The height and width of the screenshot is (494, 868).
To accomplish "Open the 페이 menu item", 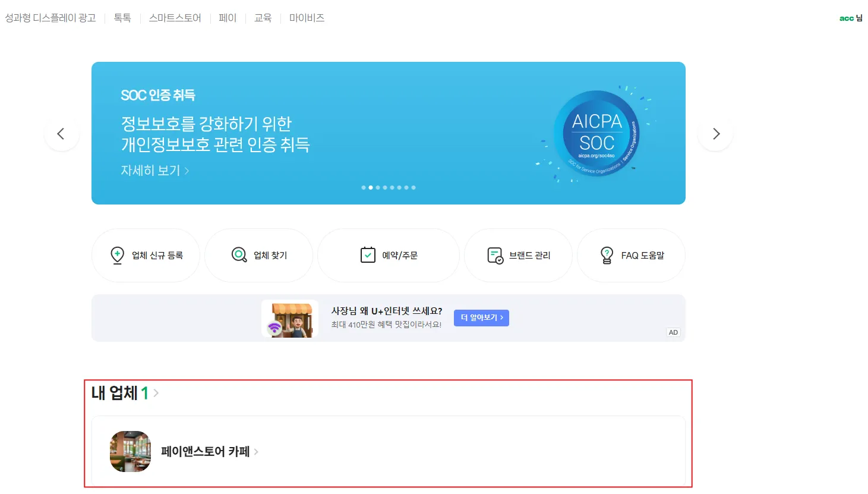I will click(x=228, y=18).
